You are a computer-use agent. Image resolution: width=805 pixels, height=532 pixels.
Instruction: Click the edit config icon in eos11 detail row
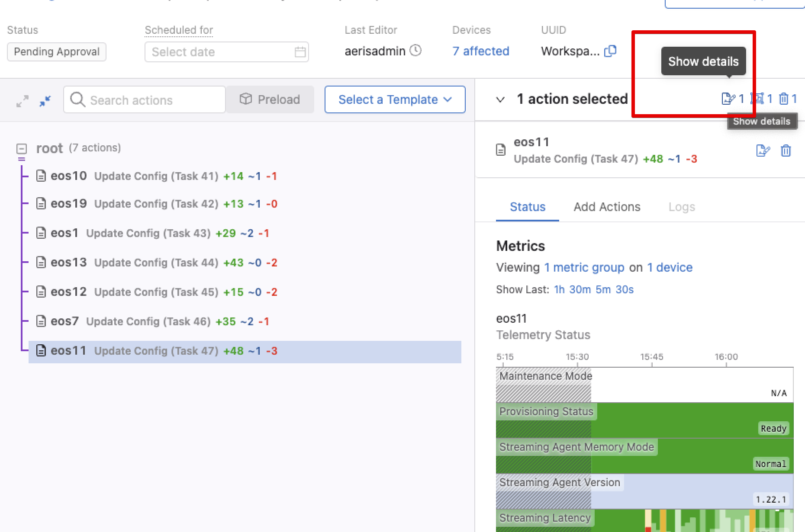[763, 151]
